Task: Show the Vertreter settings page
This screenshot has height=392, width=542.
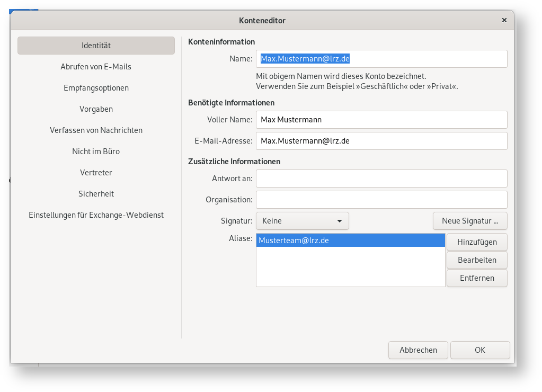Action: click(96, 173)
